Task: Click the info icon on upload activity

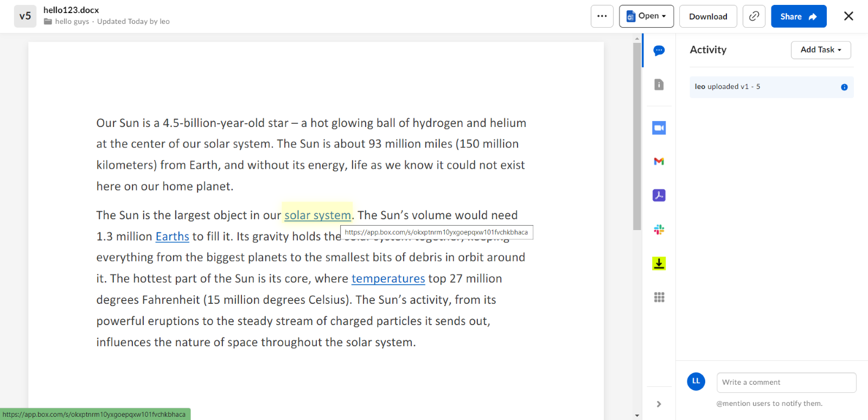Action: pyautogui.click(x=844, y=87)
